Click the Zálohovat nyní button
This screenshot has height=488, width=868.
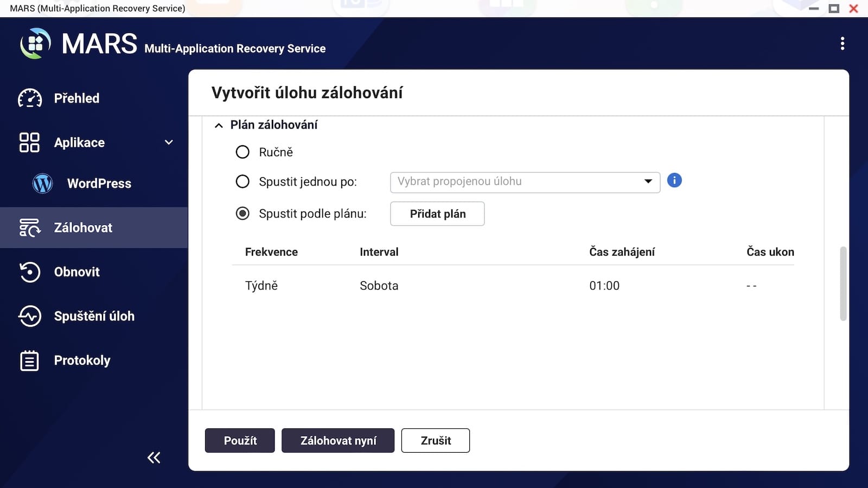337,440
